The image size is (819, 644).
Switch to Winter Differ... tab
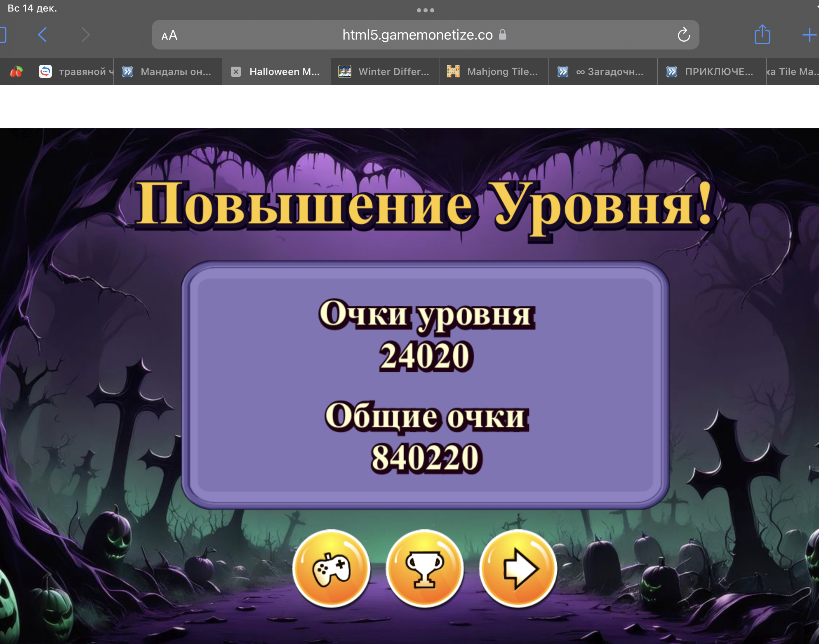coord(386,72)
